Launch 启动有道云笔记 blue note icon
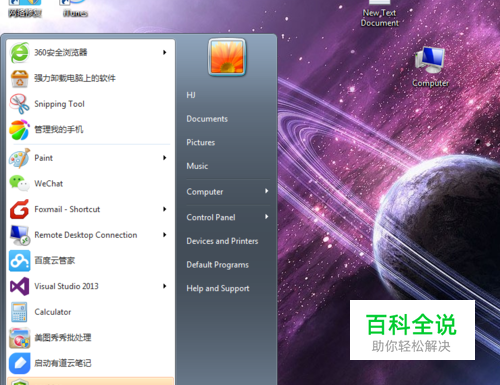The width and height of the screenshot is (500, 385). coord(20,363)
